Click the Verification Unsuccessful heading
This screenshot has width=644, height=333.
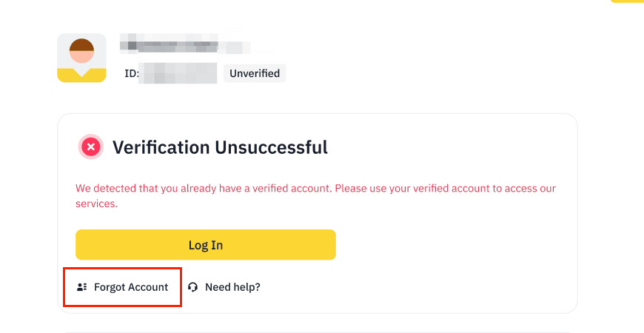[x=220, y=147]
